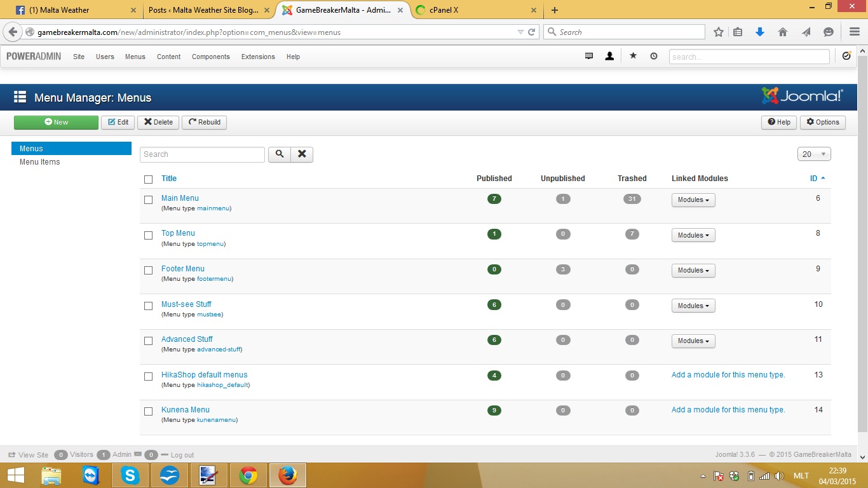Click the Kunena Menu published count 9
The height and width of the screenshot is (488, 868).
pos(494,410)
